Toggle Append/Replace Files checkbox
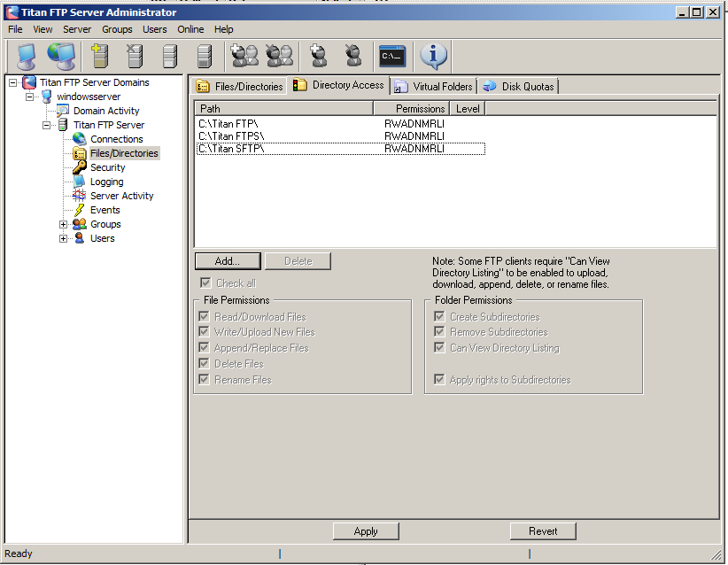 point(204,347)
